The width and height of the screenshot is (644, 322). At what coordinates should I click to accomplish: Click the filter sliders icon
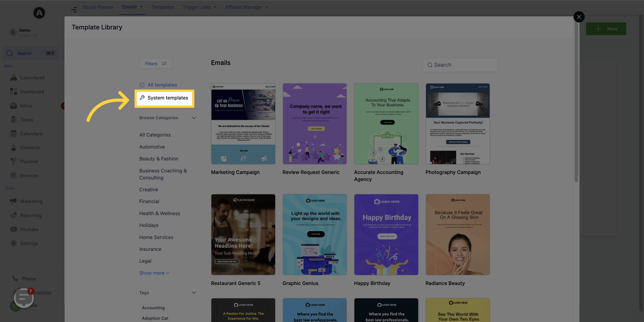pos(164,64)
